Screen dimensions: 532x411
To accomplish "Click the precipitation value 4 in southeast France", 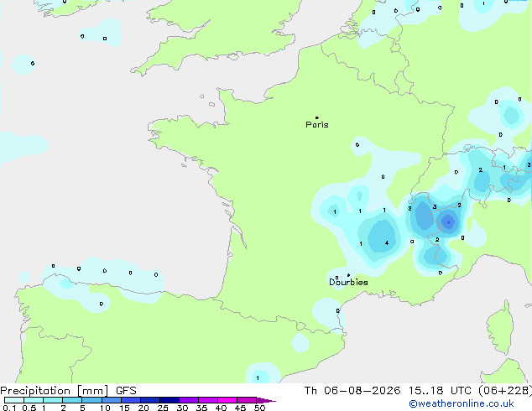I will [387, 242].
